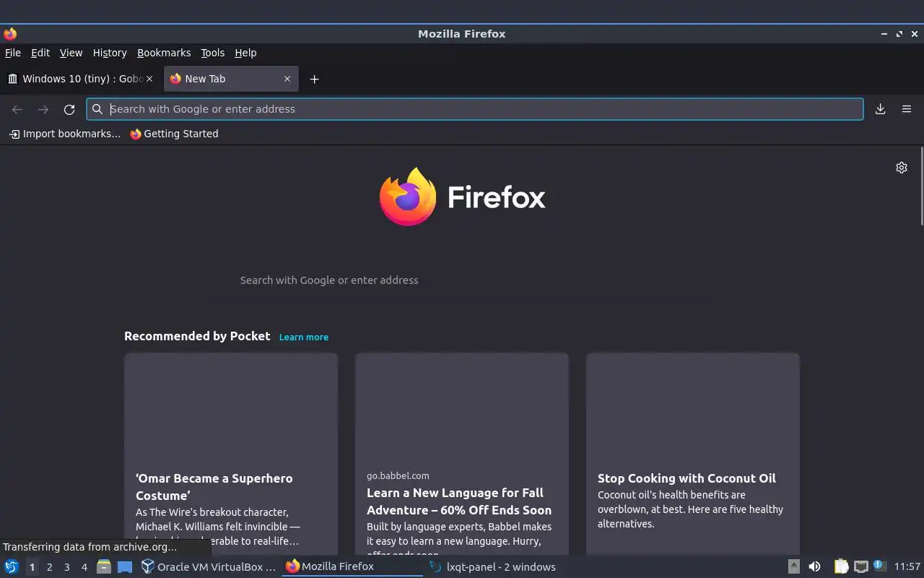Image resolution: width=924 pixels, height=578 pixels.
Task: Open the network status tray icon
Action: [x=860, y=567]
